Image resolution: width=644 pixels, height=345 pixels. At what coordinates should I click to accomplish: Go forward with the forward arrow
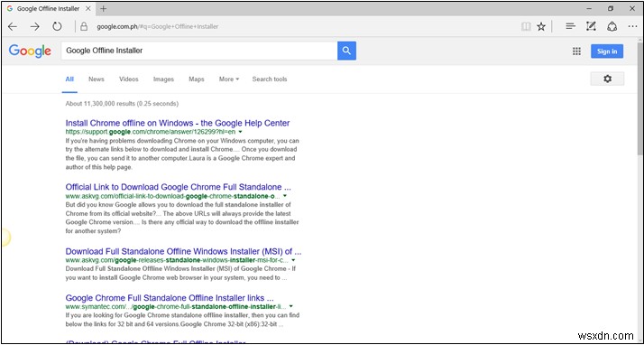pyautogui.click(x=35, y=27)
